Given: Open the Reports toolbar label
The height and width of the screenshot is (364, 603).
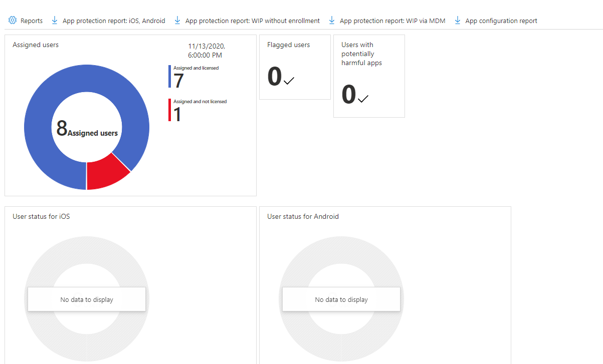Looking at the screenshot, I should (x=32, y=21).
